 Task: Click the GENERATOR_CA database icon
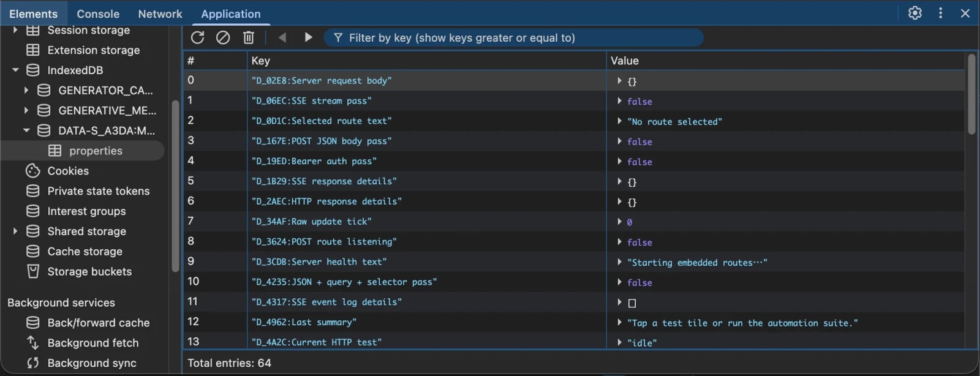point(44,90)
